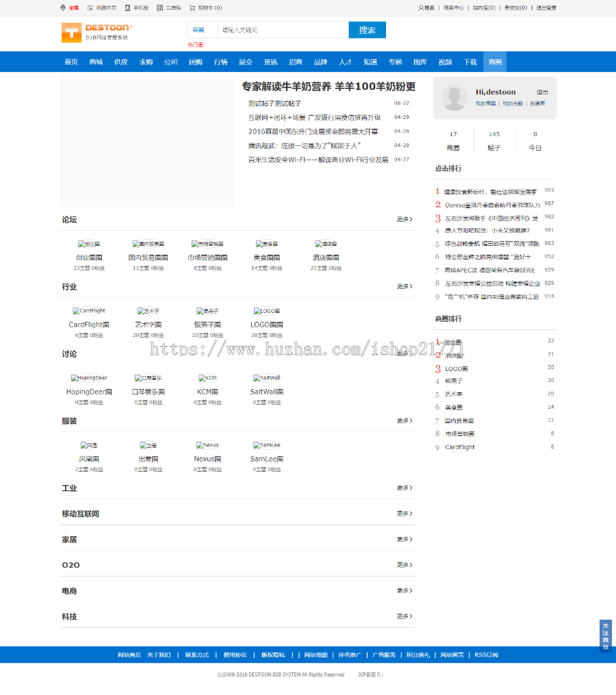This screenshot has width=616, height=695.
Task: Click the 市场营销圈 group image
Action: (207, 244)
